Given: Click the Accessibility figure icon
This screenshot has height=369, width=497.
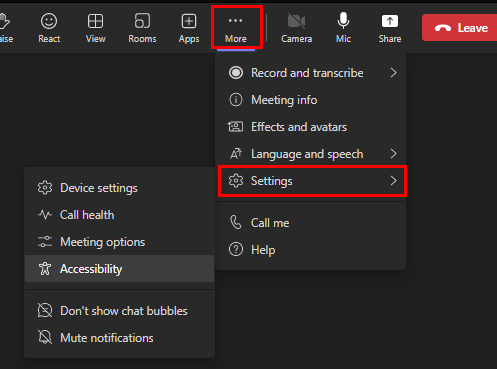Looking at the screenshot, I should pyautogui.click(x=45, y=269).
